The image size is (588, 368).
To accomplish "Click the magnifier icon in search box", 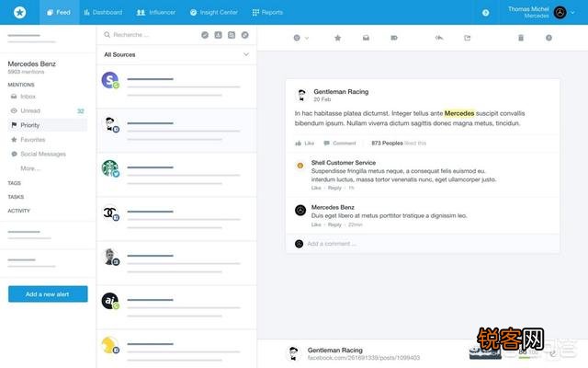I will (x=107, y=35).
